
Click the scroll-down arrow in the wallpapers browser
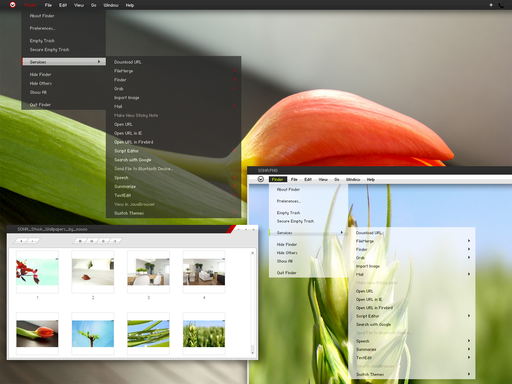pos(252,352)
